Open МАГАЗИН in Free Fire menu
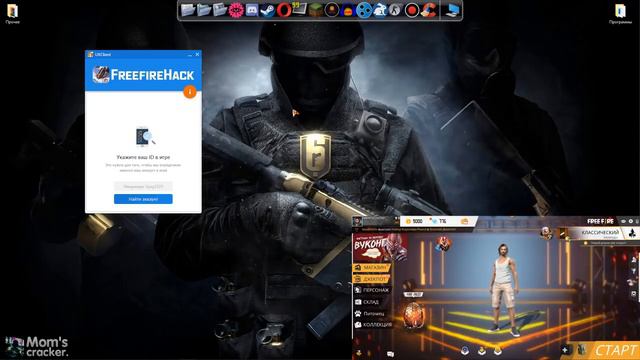The width and height of the screenshot is (640, 360). coord(371,267)
